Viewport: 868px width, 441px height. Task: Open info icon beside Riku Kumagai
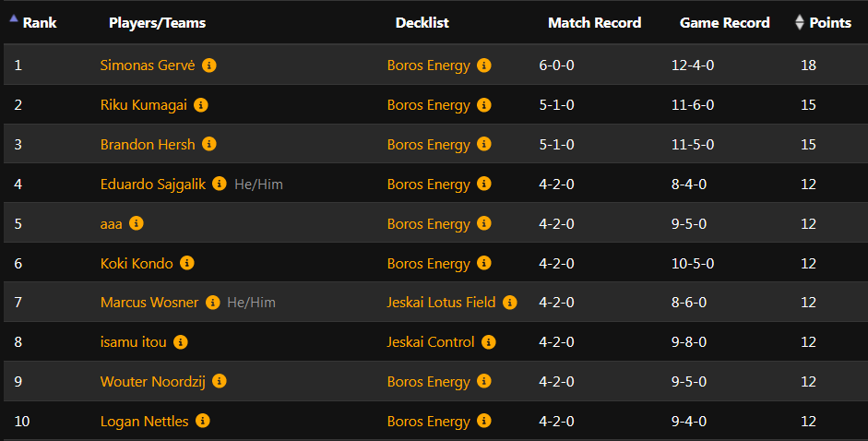click(201, 104)
